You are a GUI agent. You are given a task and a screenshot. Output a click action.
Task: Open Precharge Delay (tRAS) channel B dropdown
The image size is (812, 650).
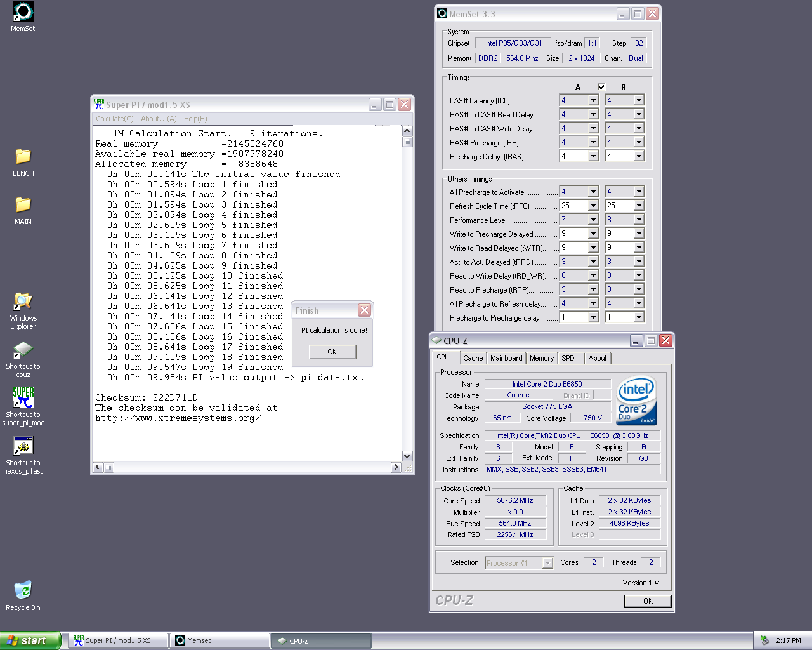(639, 156)
